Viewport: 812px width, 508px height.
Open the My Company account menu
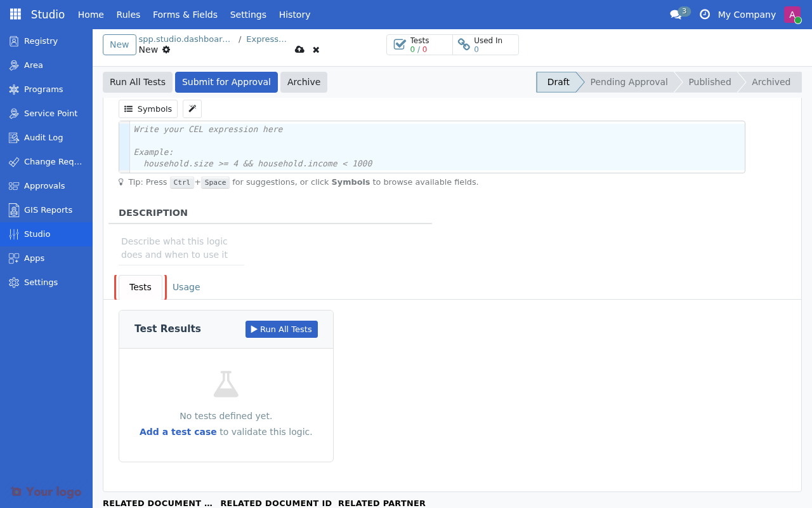747,14
